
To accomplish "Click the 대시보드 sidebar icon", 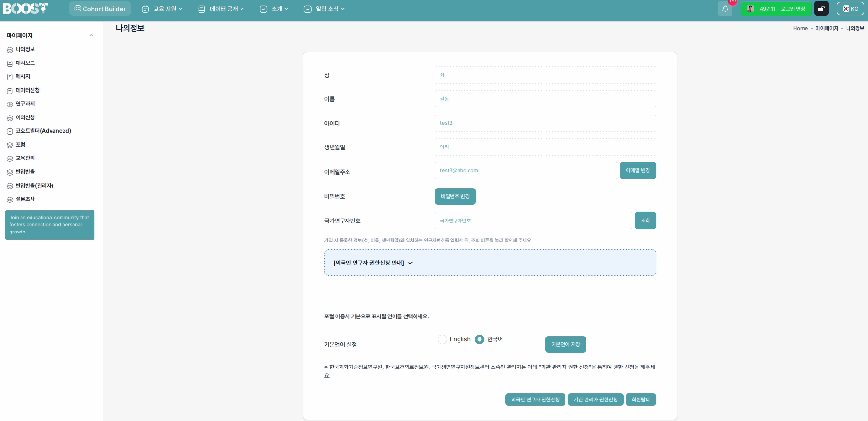I will tap(10, 63).
